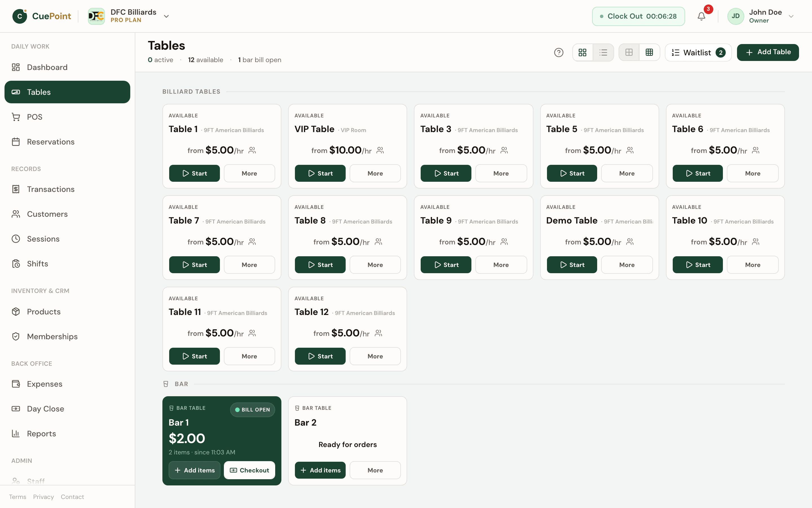This screenshot has width=812, height=508.
Task: Open the notifications bell
Action: 701,16
